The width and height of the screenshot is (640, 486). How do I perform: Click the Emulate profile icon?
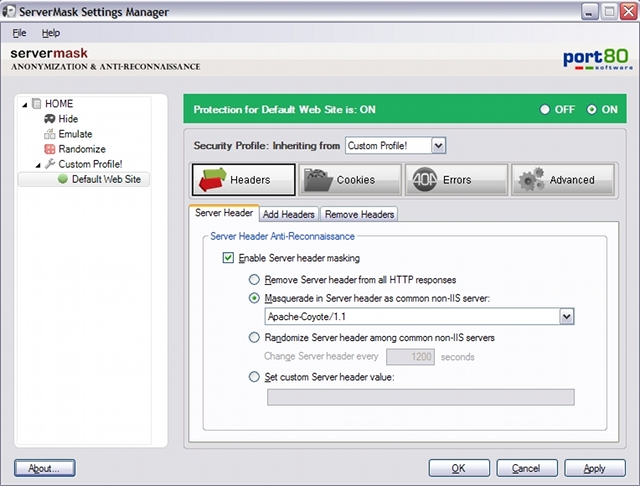(x=49, y=134)
